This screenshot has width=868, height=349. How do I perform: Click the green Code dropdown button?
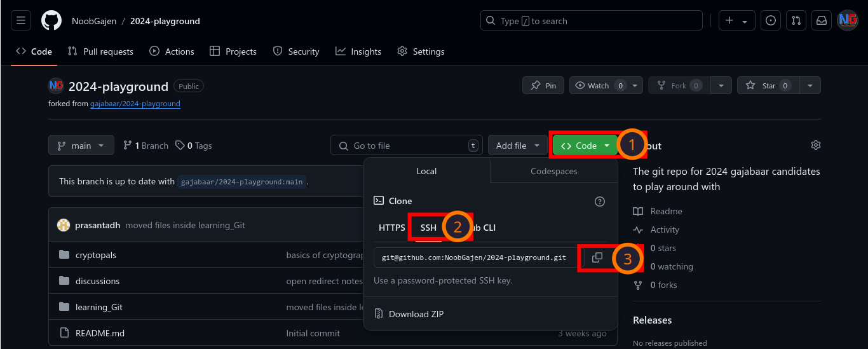click(x=585, y=146)
